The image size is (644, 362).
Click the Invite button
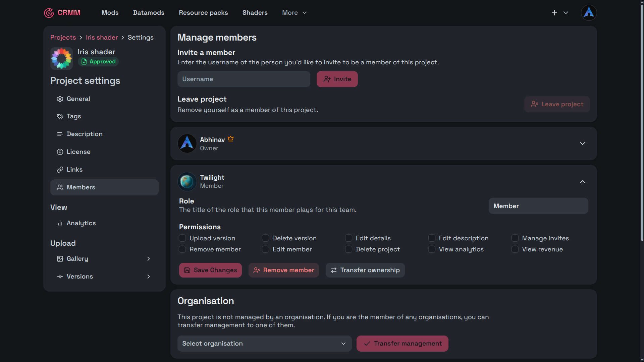tap(337, 79)
